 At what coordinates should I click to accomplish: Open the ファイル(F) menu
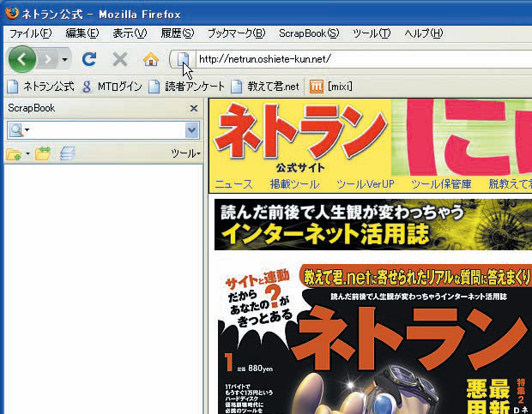click(31, 33)
